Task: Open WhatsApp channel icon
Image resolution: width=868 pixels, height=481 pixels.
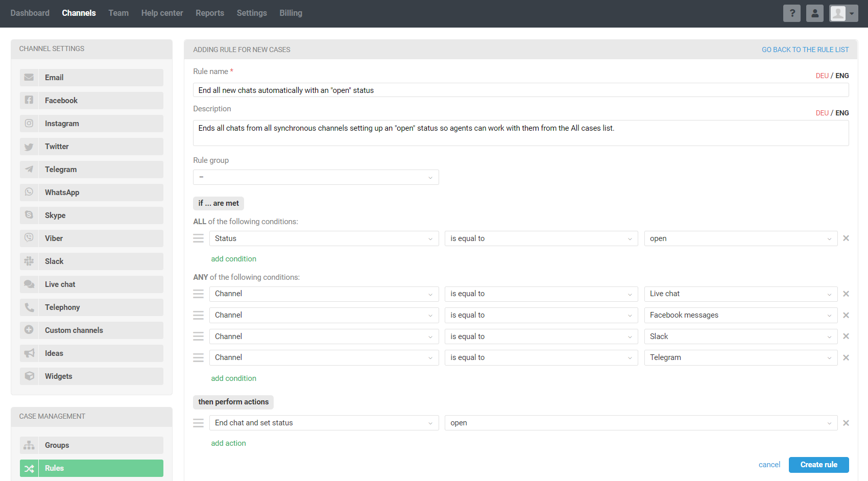Action: pos(29,193)
